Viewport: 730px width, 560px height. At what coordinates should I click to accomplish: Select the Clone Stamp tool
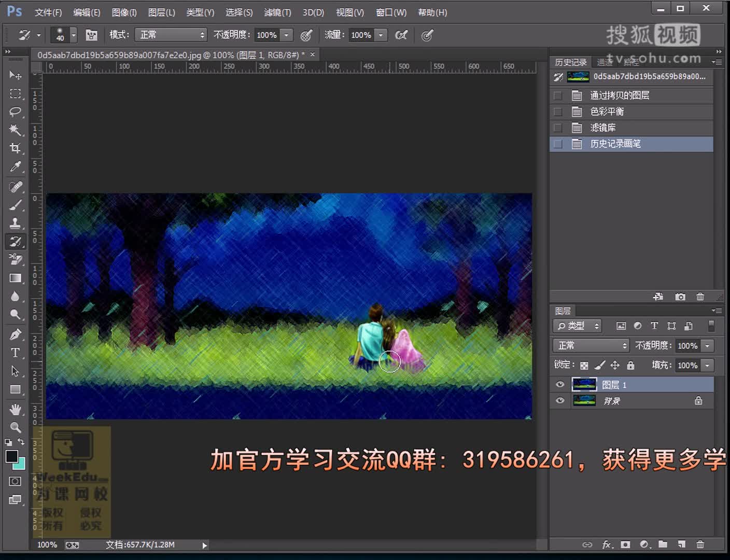(15, 223)
